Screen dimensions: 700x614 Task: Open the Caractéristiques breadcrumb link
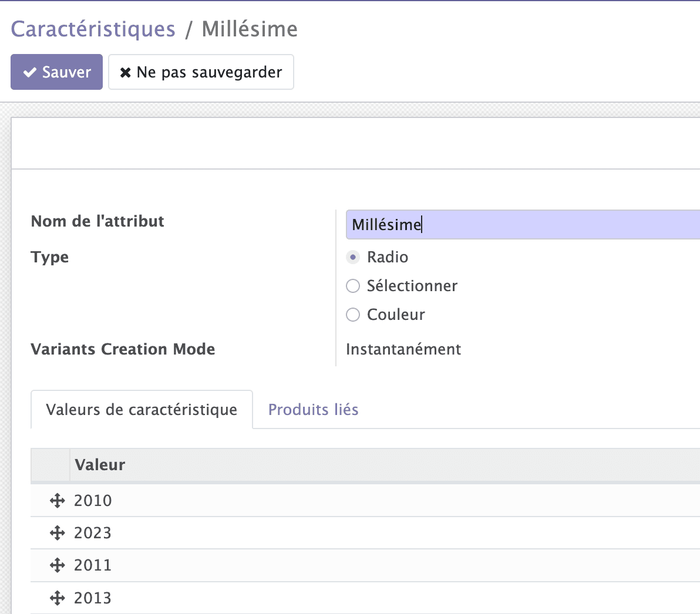(93, 28)
